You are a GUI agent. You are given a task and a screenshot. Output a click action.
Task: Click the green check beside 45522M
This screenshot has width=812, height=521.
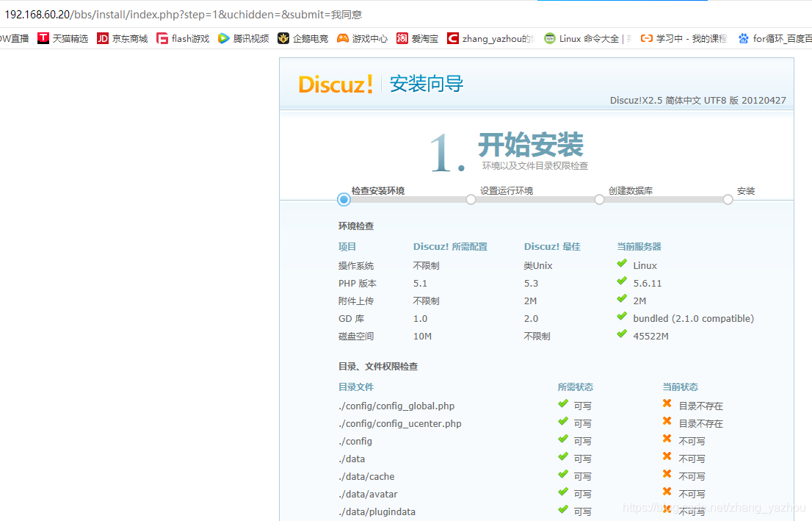(622, 334)
